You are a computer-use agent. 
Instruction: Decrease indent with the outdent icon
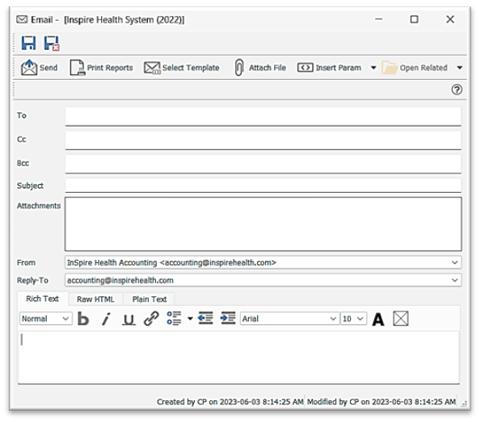[205, 318]
